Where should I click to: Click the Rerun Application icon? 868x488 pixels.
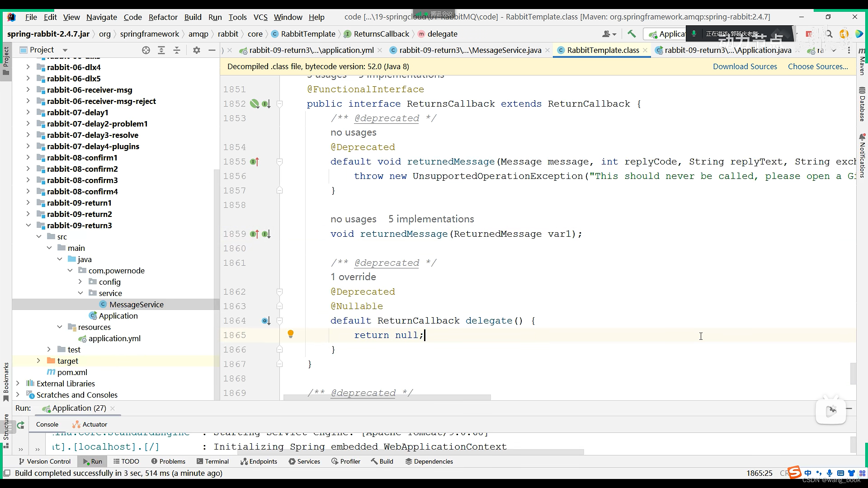tap(20, 425)
